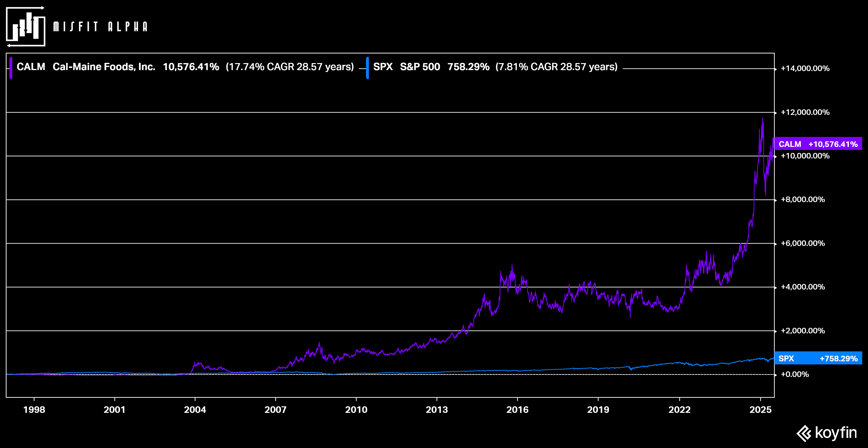Screen dimensions: 868x448
Task: Click the S&P 500 series name
Action: (x=420, y=67)
